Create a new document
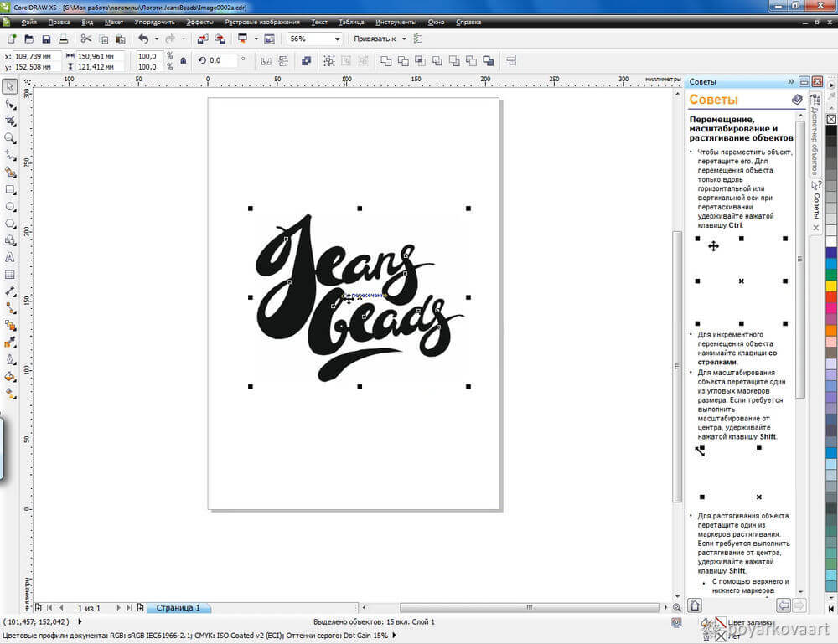Screen dimensions: 838x644 pos(12,39)
